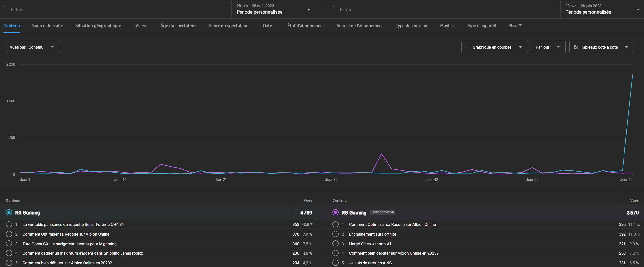Click the Comparaison badge
Viewport: 644px width, 267px height.
click(x=382, y=212)
